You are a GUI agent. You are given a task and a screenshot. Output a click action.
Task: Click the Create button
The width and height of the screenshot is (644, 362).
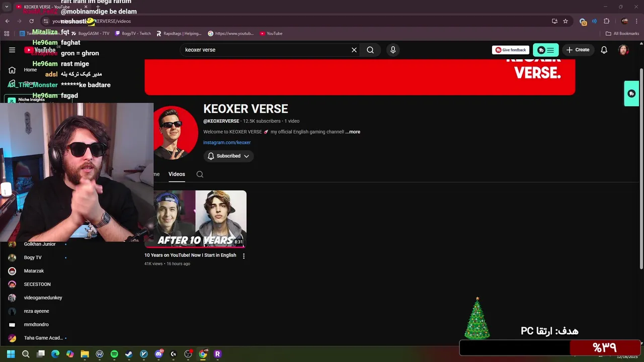pyautogui.click(x=578, y=50)
